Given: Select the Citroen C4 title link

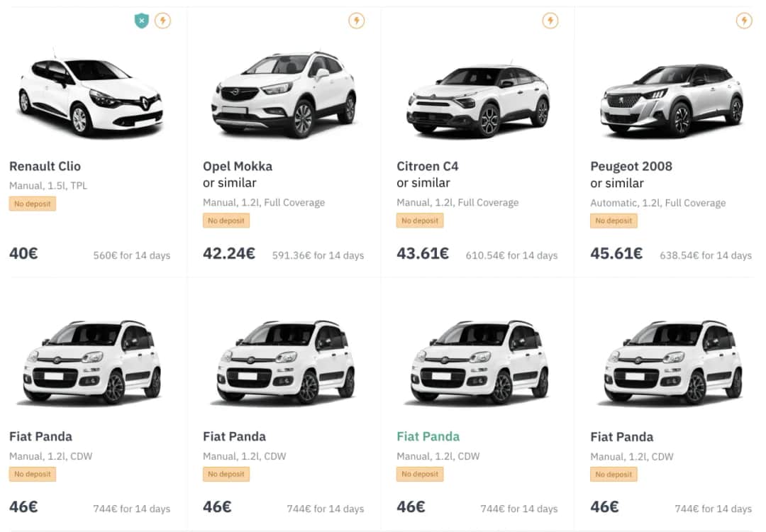Looking at the screenshot, I should click(x=428, y=167).
